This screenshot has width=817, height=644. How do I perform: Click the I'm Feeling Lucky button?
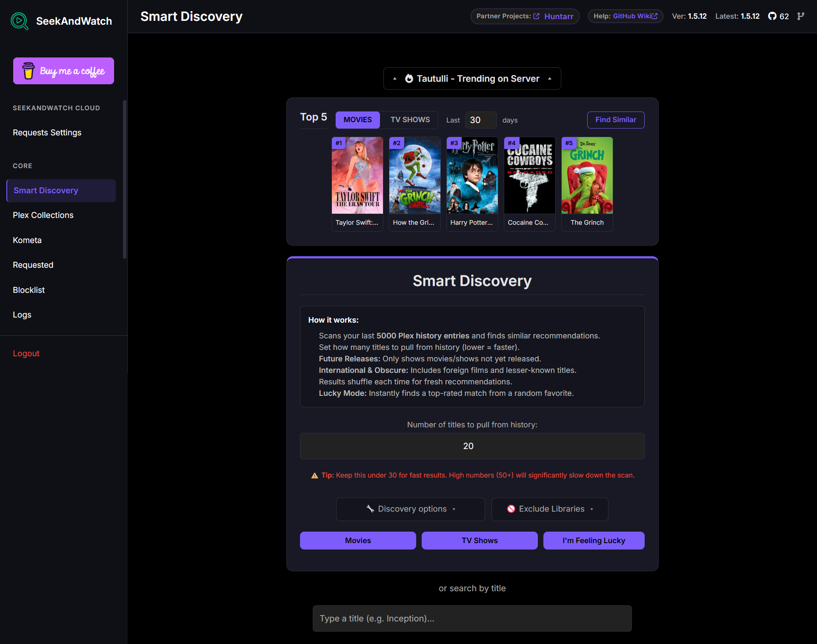point(594,541)
